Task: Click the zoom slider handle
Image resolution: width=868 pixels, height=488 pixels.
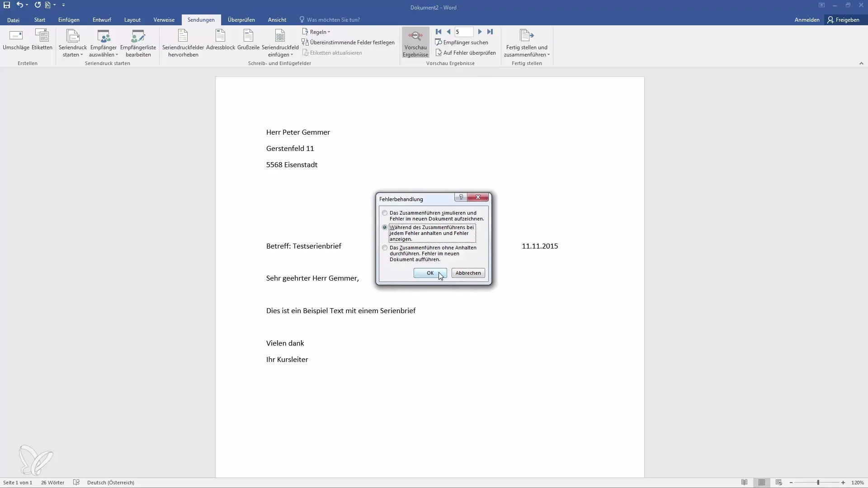Action: pos(818,483)
